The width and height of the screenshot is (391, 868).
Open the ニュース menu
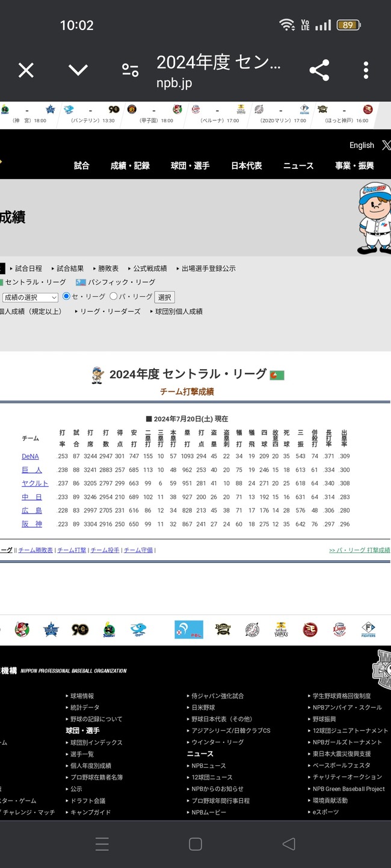tap(298, 165)
